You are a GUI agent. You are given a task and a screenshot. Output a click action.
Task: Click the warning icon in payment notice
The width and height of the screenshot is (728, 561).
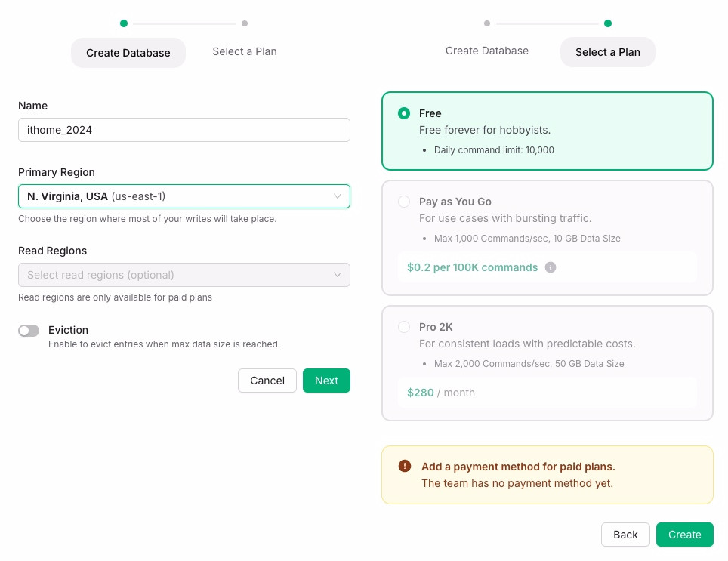tap(405, 466)
